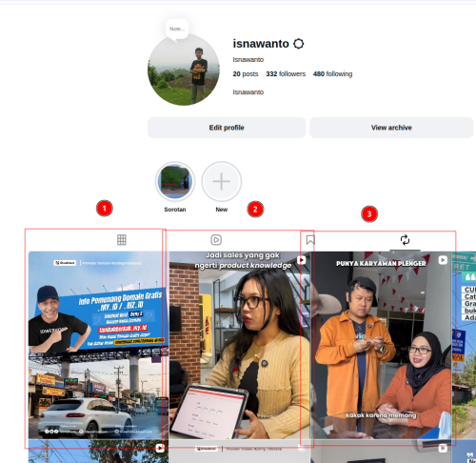Open the settings gear beside isnawanto

coord(298,44)
